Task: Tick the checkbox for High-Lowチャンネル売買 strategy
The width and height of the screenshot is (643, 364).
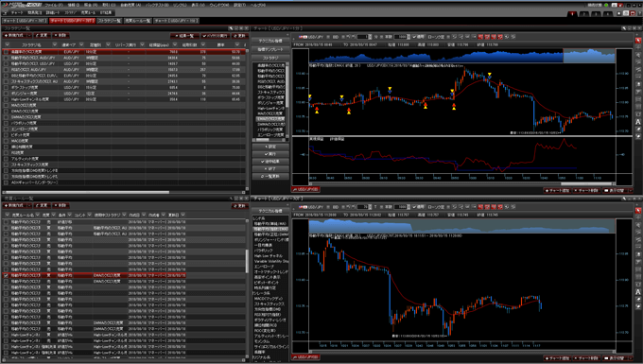Action: [x=6, y=99]
